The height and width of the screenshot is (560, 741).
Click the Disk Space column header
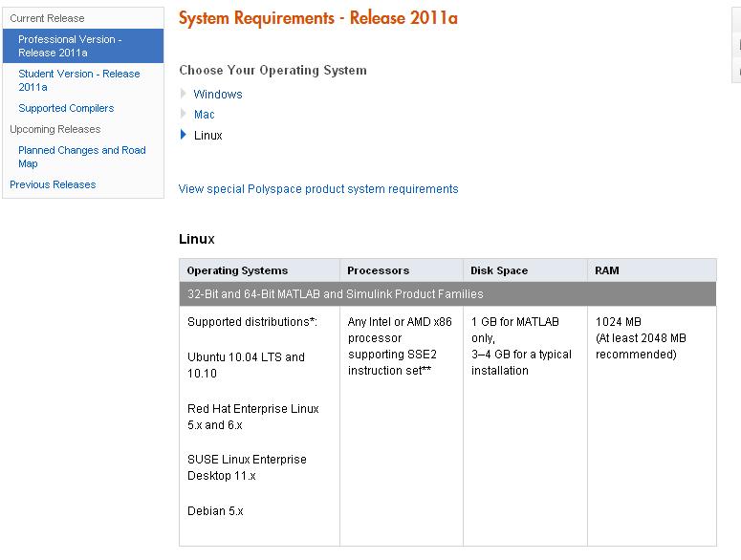point(499,270)
